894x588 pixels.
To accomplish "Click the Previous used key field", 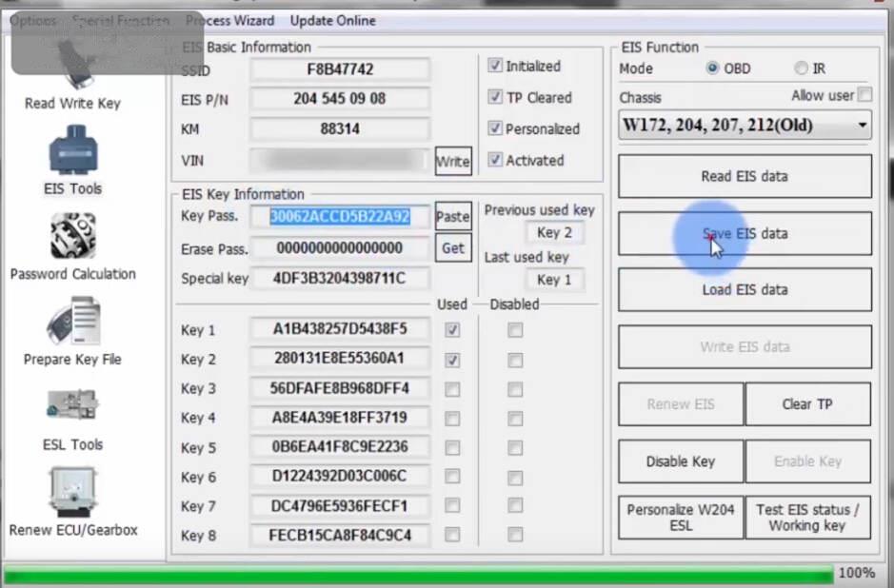I will point(554,232).
